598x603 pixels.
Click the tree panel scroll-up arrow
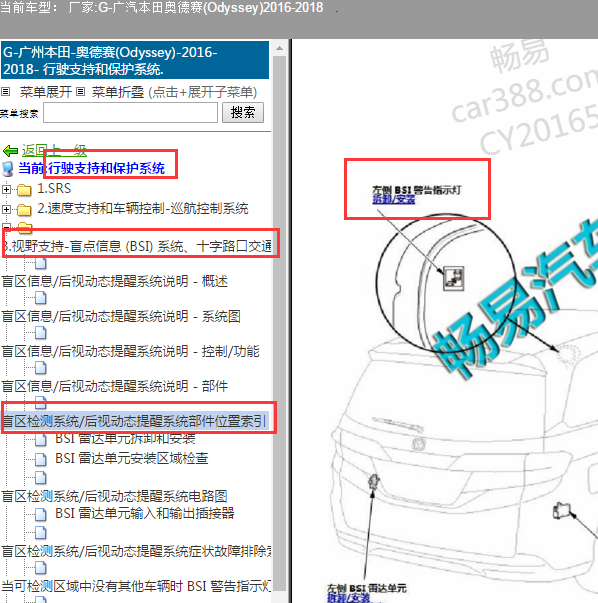(x=280, y=48)
